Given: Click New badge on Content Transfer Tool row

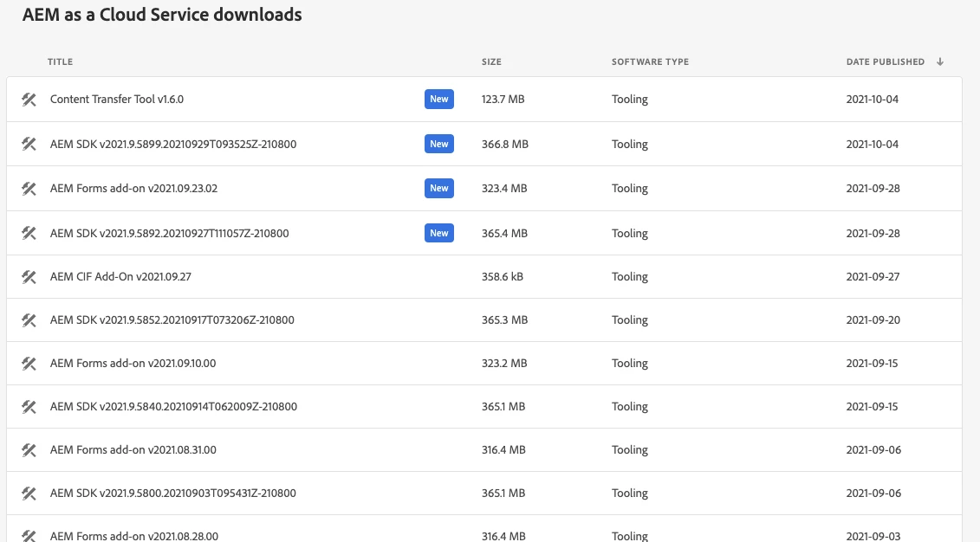Looking at the screenshot, I should tap(438, 100).
